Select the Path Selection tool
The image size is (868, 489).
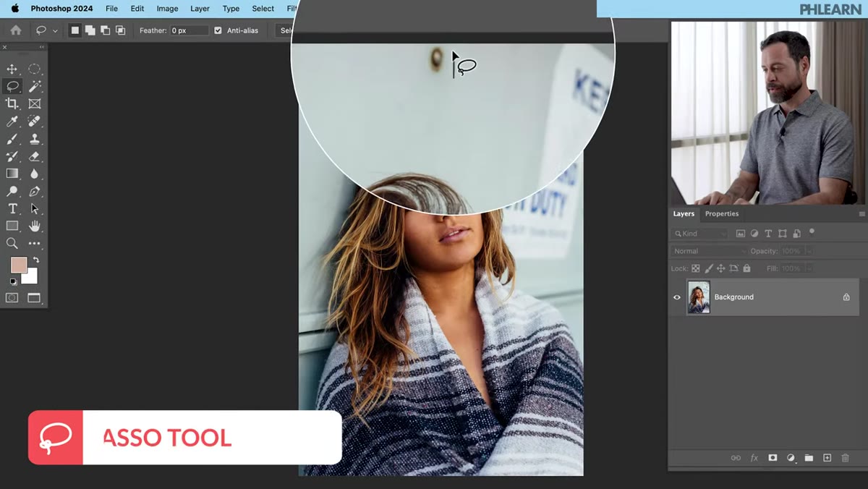[x=34, y=209]
